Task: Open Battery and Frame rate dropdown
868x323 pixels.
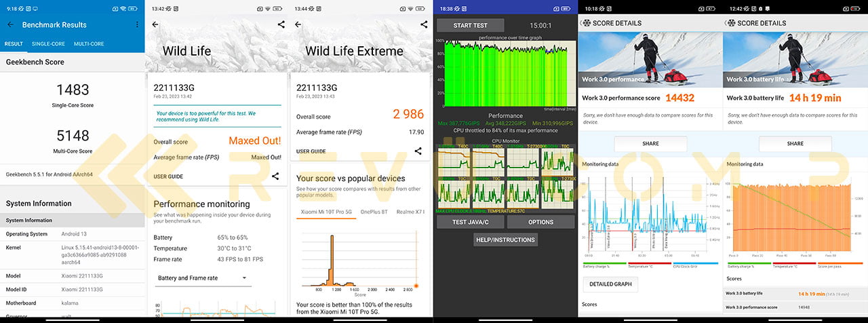Action: coord(202,278)
